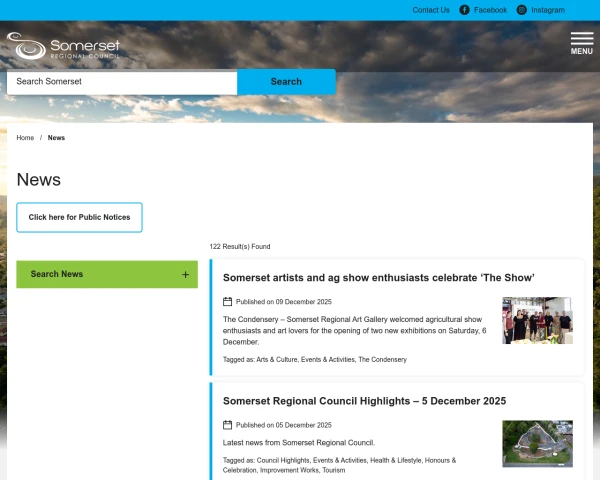Click the Condensery exhibition summary paragraph
The width and height of the screenshot is (600, 480).
coord(354,330)
